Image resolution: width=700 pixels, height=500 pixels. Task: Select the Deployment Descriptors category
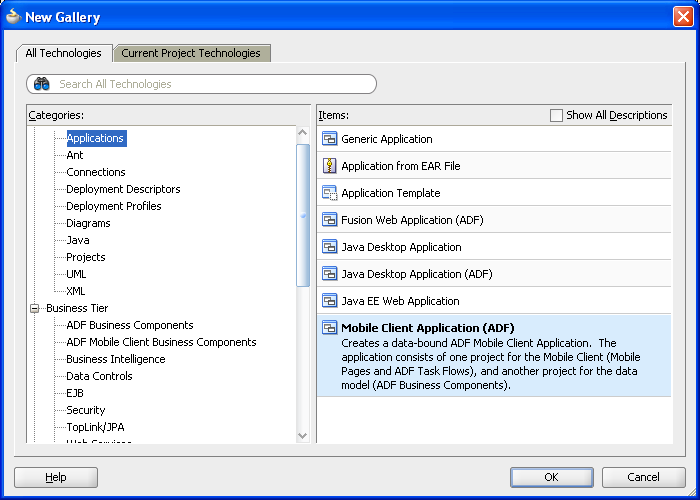pyautogui.click(x=123, y=189)
